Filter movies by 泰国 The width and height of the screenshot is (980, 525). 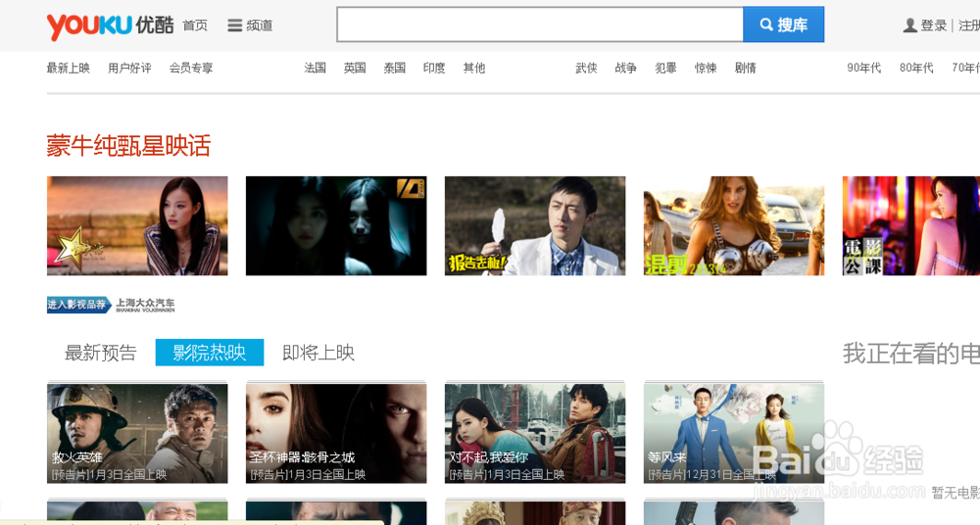[x=394, y=68]
